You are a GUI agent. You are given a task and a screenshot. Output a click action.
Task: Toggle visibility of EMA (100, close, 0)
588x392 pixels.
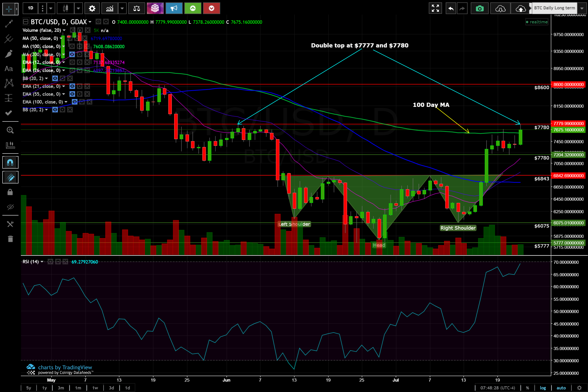click(75, 102)
